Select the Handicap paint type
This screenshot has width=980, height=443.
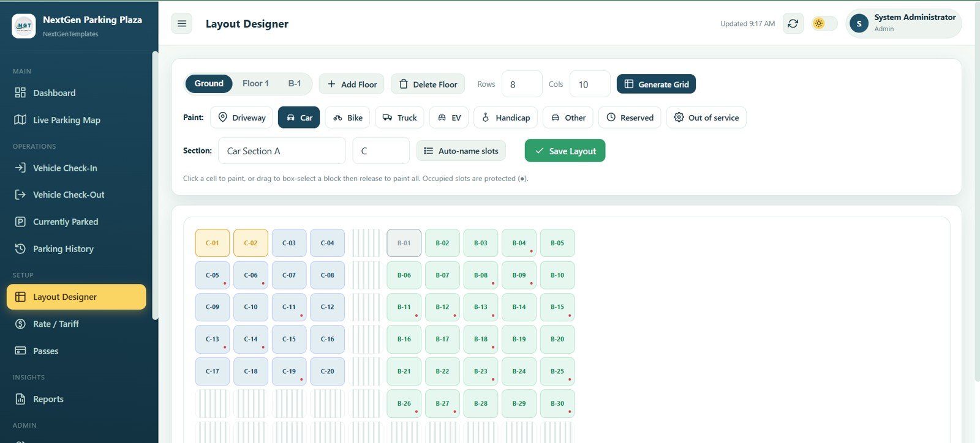click(x=506, y=117)
